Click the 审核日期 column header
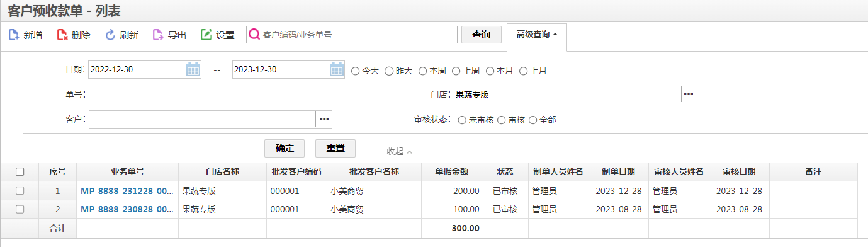The image size is (868, 247). tap(740, 171)
